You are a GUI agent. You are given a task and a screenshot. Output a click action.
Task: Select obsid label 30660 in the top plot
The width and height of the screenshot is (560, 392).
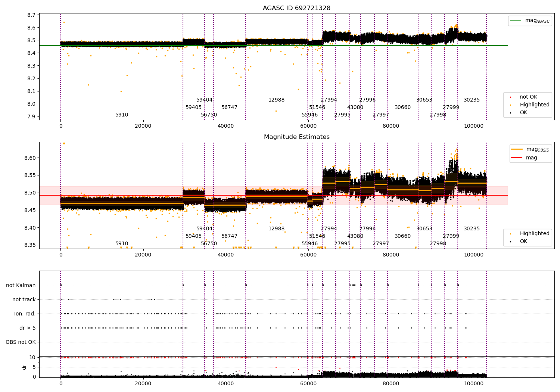coord(402,108)
